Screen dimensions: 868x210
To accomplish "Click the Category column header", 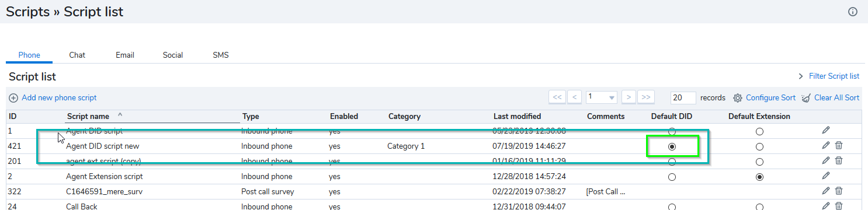I will pyautogui.click(x=404, y=116).
